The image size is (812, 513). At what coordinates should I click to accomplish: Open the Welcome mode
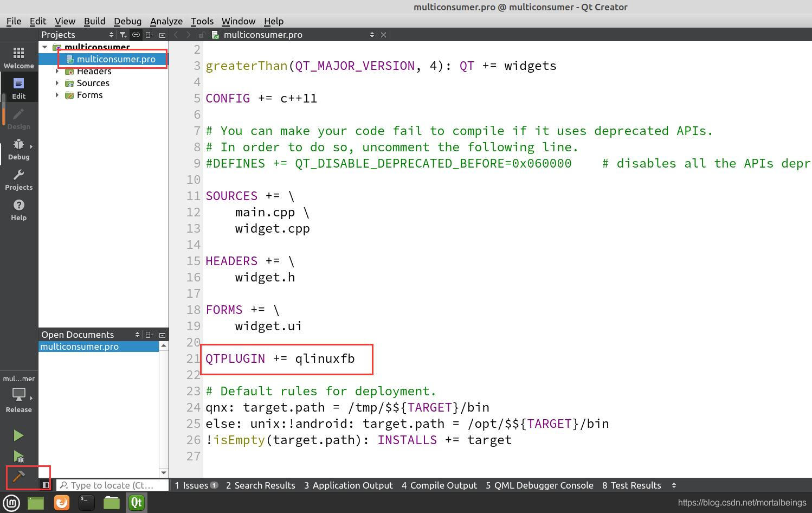coord(18,57)
